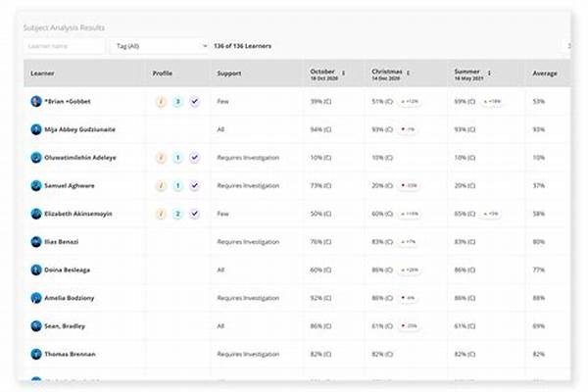The width and height of the screenshot is (588, 392).
Task: Open the Tag (All) dropdown
Action: [x=159, y=46]
